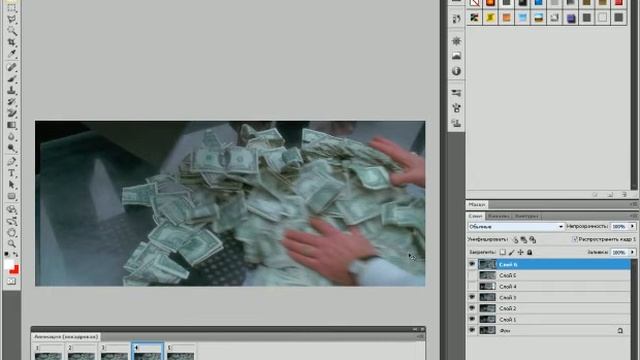
Task: Select the Eraser tool
Action: [x=12, y=113]
